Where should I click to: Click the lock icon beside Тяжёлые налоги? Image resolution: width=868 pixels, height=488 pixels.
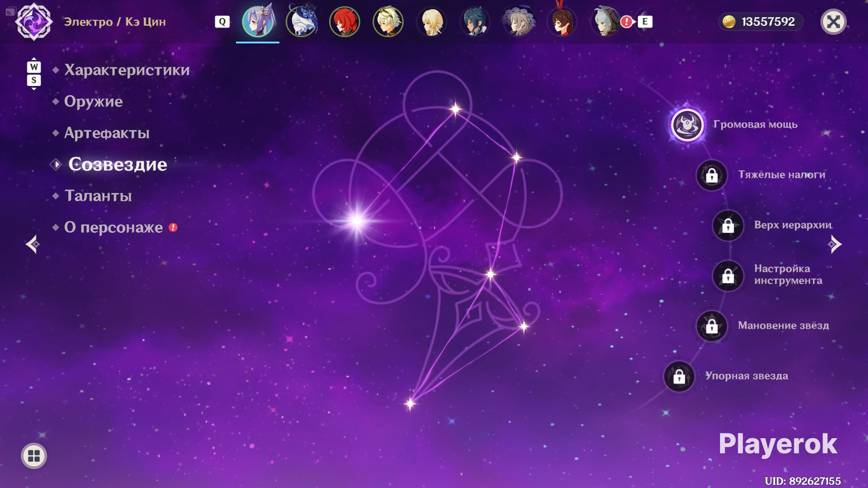point(712,175)
